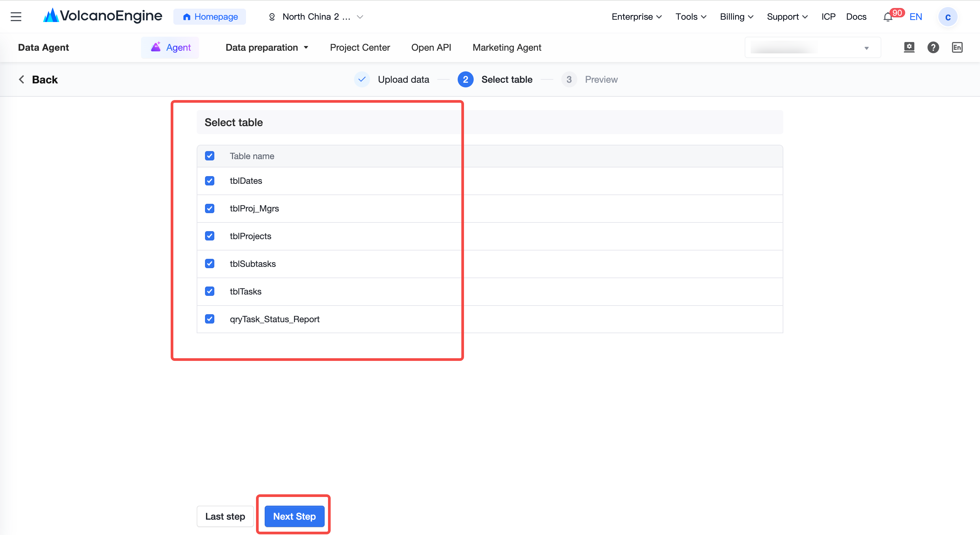The height and width of the screenshot is (535, 980).
Task: Click the En language switch icon
Action: 957,48
